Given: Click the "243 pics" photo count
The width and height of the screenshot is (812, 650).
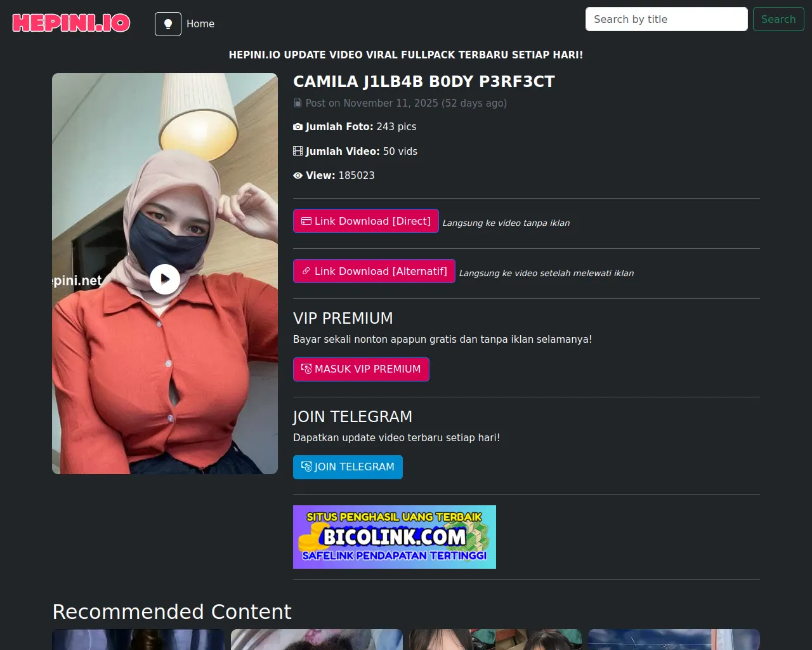Looking at the screenshot, I should (396, 127).
